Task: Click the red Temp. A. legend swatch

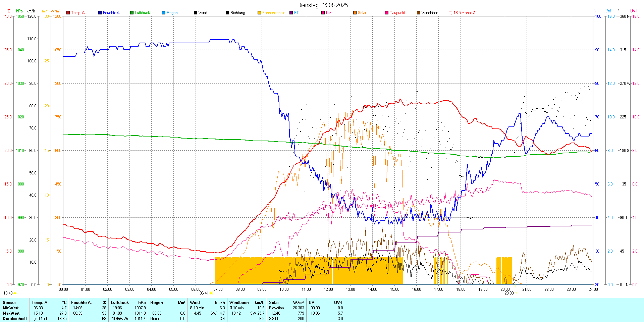Action: 68,13
